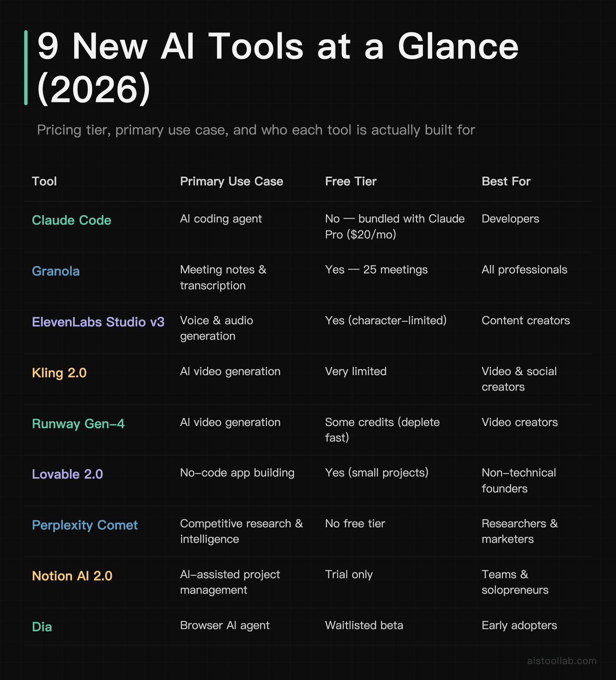The image size is (616, 680).
Task: Select the "Lovable 2.0" tool name
Action: [x=67, y=474]
